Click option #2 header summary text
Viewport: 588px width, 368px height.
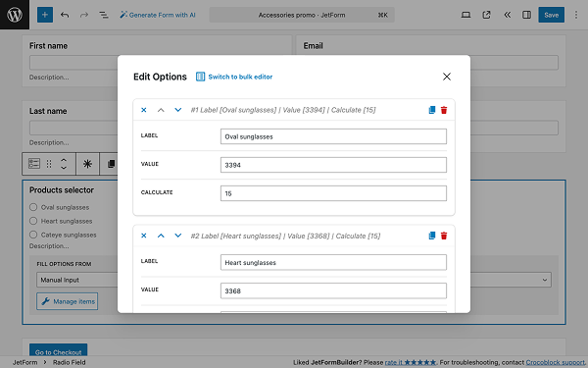click(285, 236)
